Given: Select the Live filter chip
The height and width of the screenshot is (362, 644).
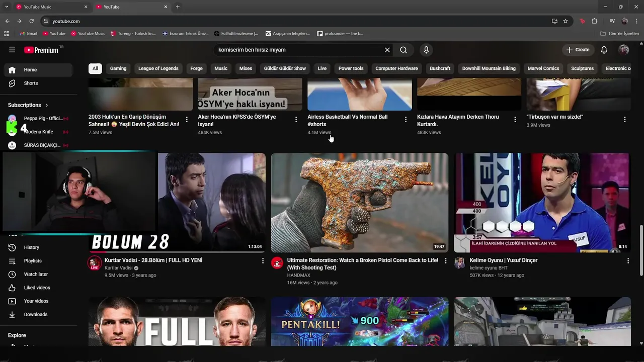Looking at the screenshot, I should pos(322,68).
